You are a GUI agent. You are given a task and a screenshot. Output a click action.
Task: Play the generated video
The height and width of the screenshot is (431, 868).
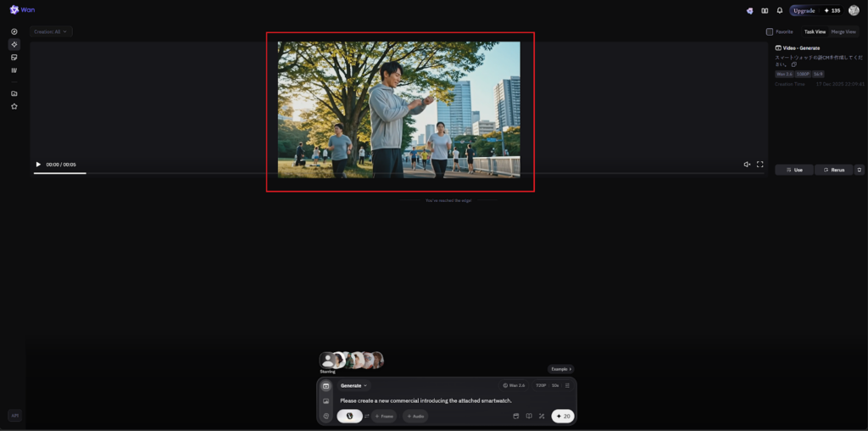coord(38,165)
